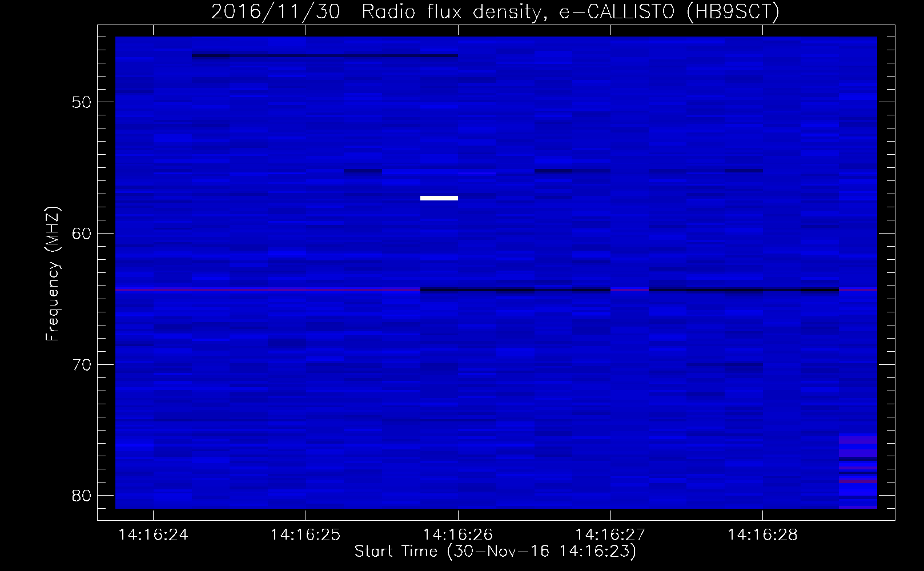Click the 60 MHz frequency tick label
Screen dimensions: 924x571
(82, 234)
